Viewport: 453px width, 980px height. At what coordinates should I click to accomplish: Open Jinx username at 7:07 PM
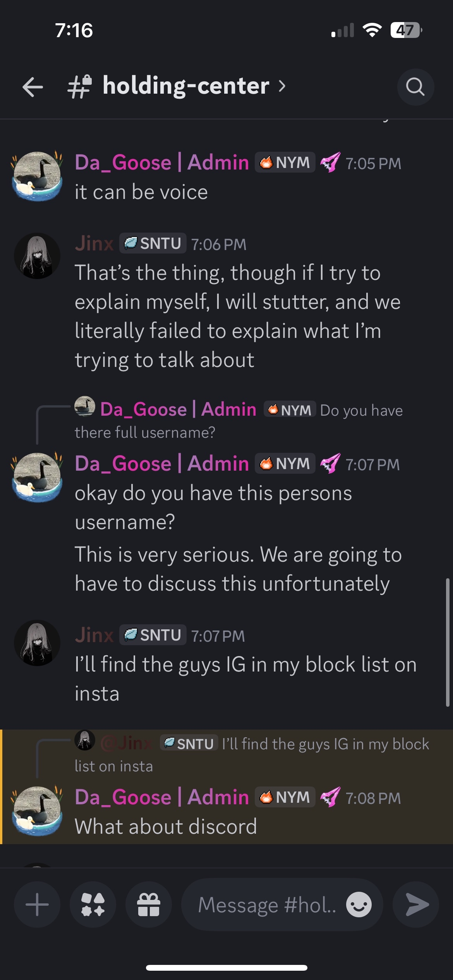tap(94, 635)
